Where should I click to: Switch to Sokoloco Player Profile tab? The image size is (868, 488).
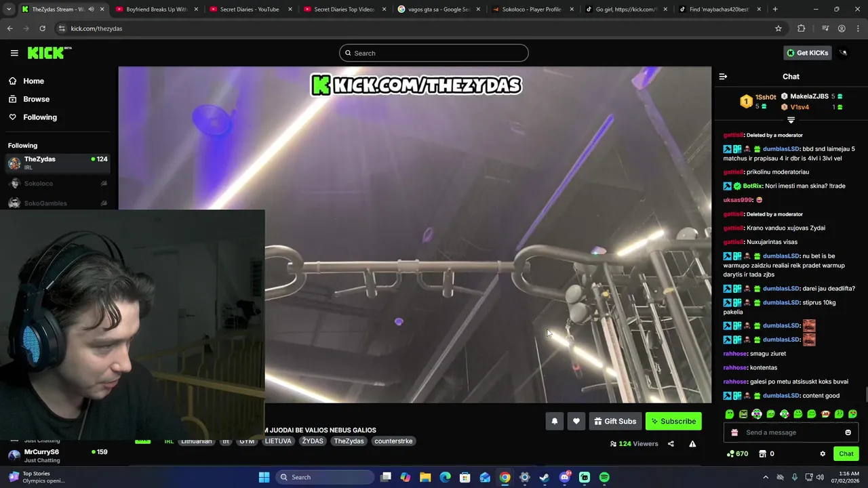point(532,9)
